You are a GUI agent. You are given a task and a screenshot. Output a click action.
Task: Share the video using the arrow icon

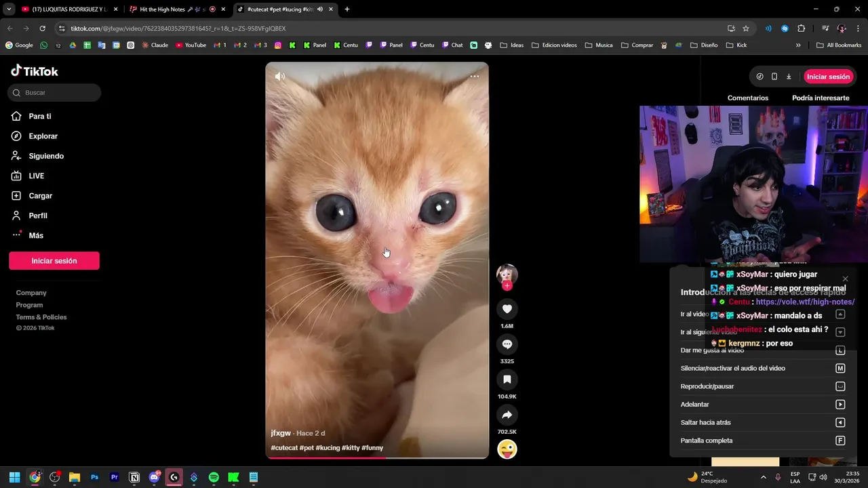(x=507, y=415)
